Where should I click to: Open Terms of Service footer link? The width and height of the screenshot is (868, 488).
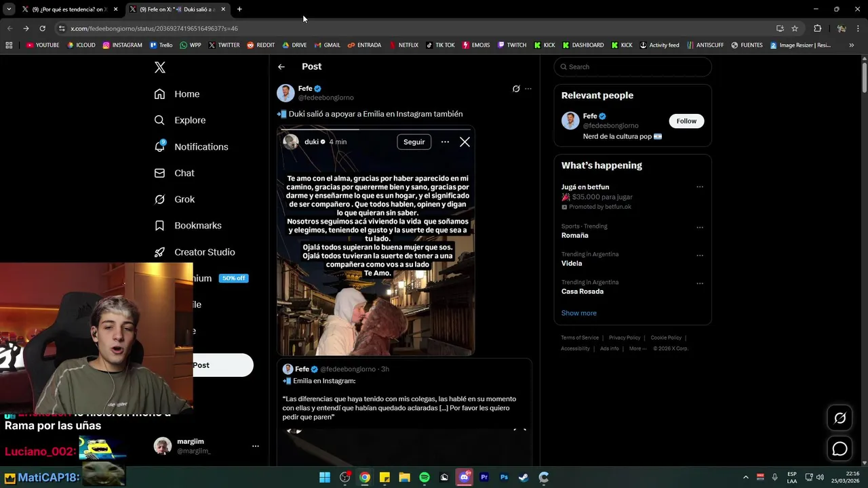pyautogui.click(x=580, y=338)
